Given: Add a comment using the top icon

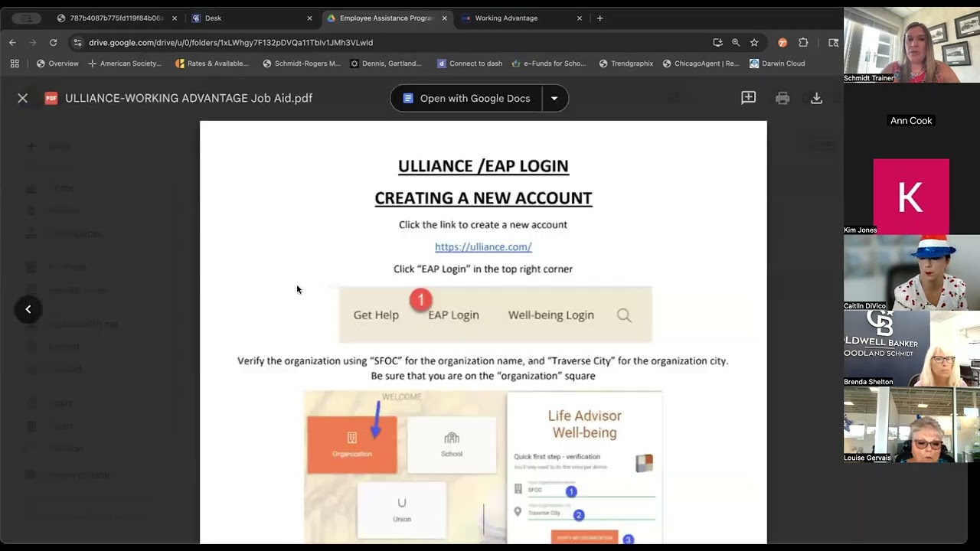Looking at the screenshot, I should click(748, 98).
